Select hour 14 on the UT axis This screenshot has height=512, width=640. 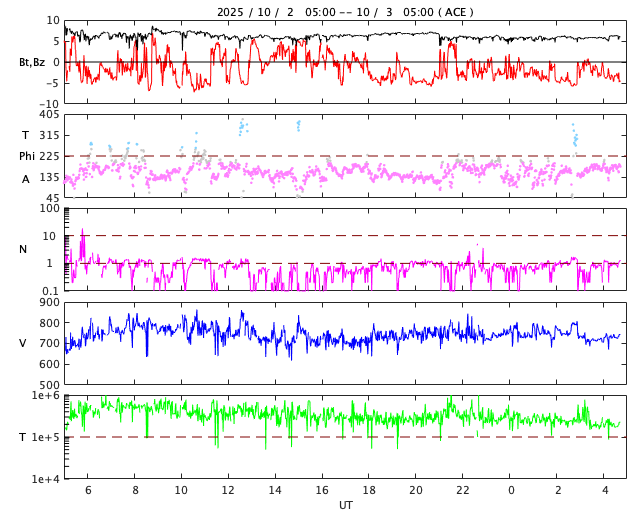tap(274, 490)
